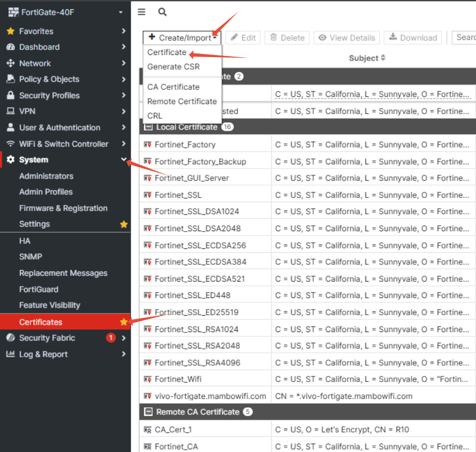Click CA certificate icon beside CA_Cert_1
The image size is (476, 452).
pyautogui.click(x=148, y=430)
